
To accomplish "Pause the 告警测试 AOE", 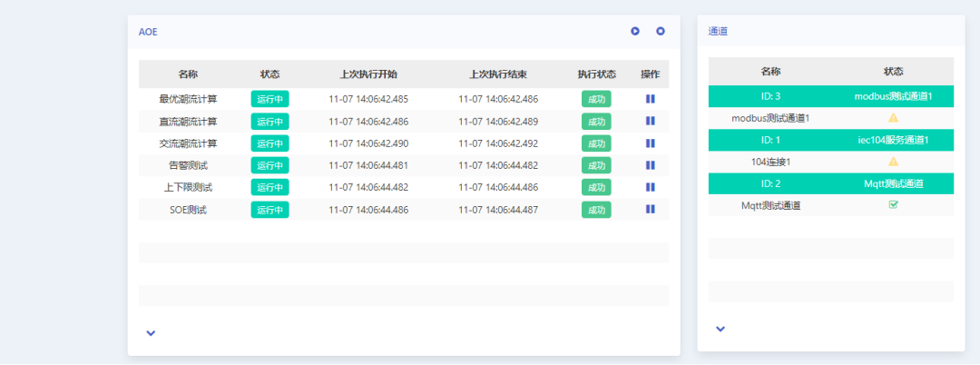I will 650,165.
